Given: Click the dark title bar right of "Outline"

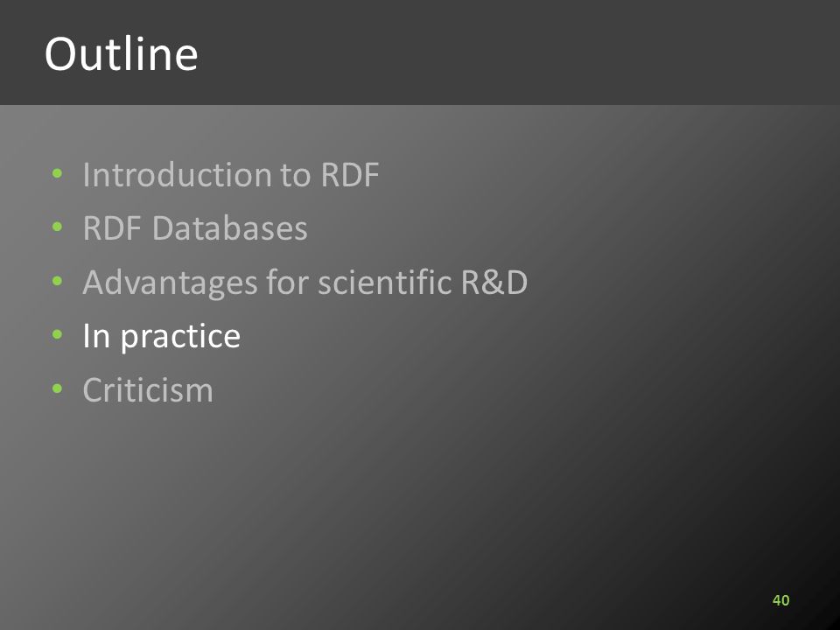Looking at the screenshot, I should [x=514, y=52].
